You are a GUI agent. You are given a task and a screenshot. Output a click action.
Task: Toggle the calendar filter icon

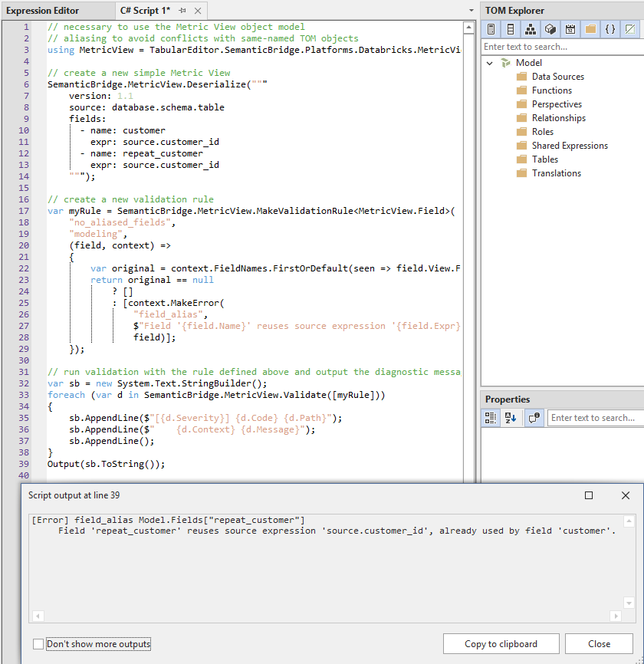tap(570, 29)
